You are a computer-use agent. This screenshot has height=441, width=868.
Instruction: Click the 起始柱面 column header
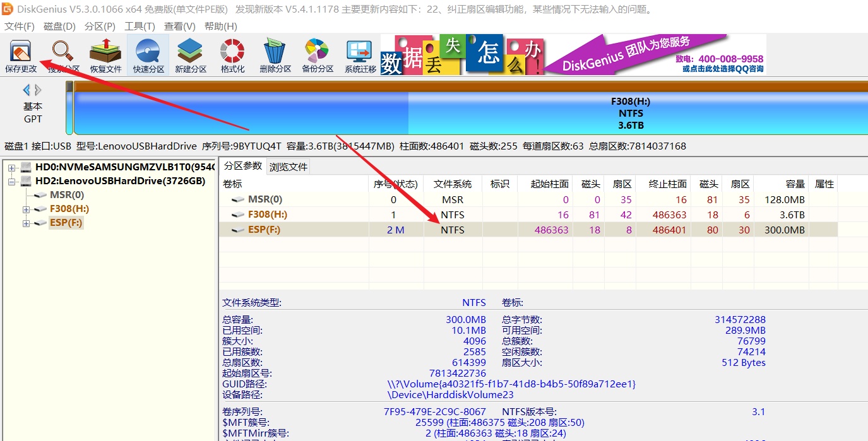tap(550, 184)
